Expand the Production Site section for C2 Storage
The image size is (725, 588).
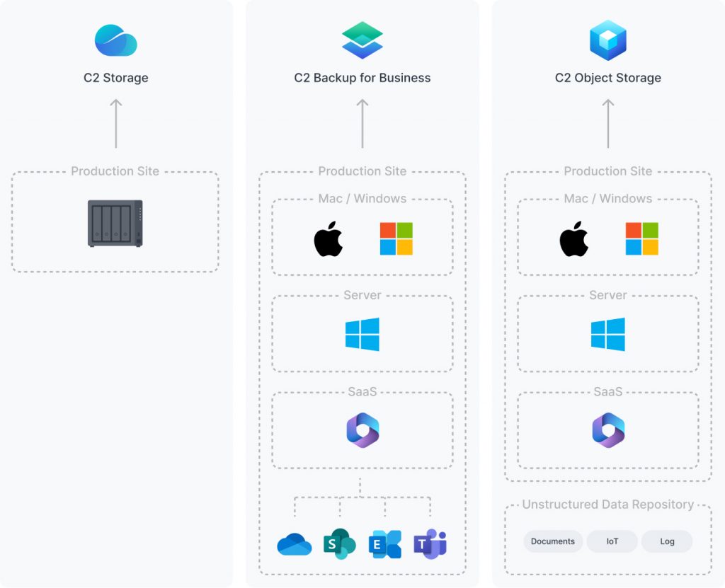tap(115, 171)
